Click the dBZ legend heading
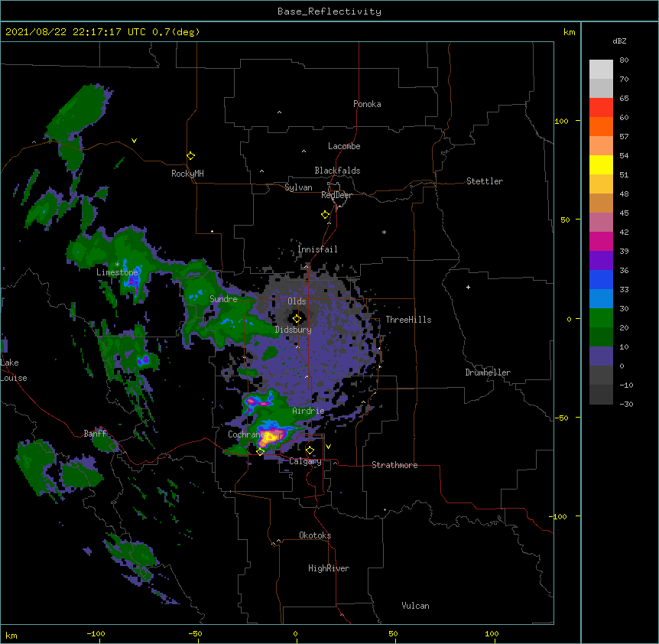This screenshot has height=644, width=659. click(x=619, y=41)
